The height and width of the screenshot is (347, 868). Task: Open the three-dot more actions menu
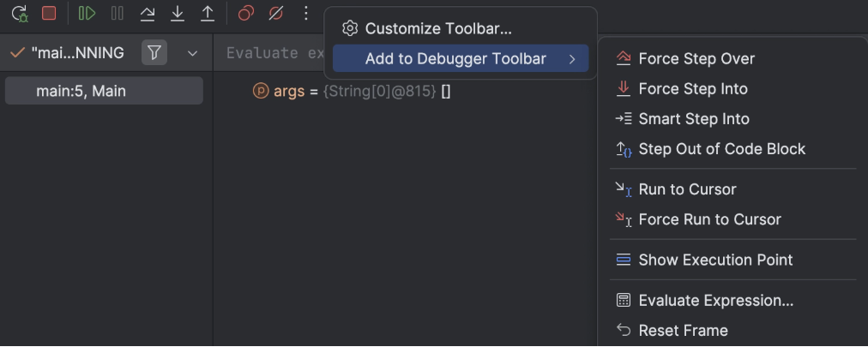(x=305, y=13)
